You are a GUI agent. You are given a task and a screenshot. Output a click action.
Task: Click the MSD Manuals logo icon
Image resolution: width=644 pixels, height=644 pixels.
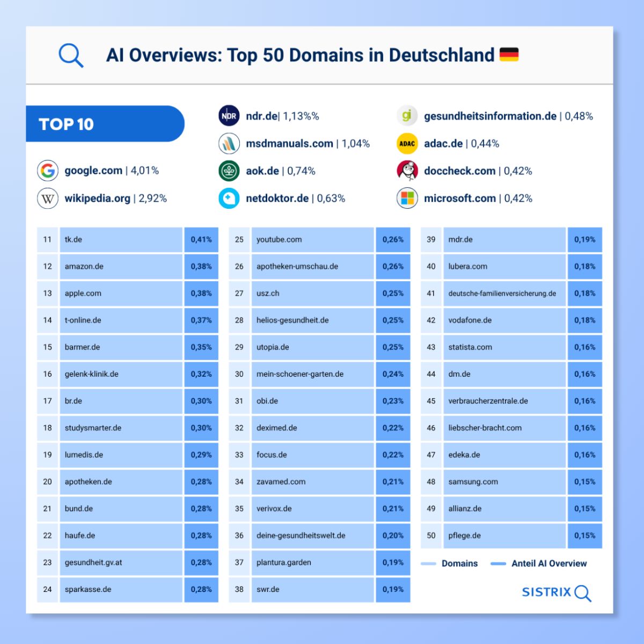229,143
